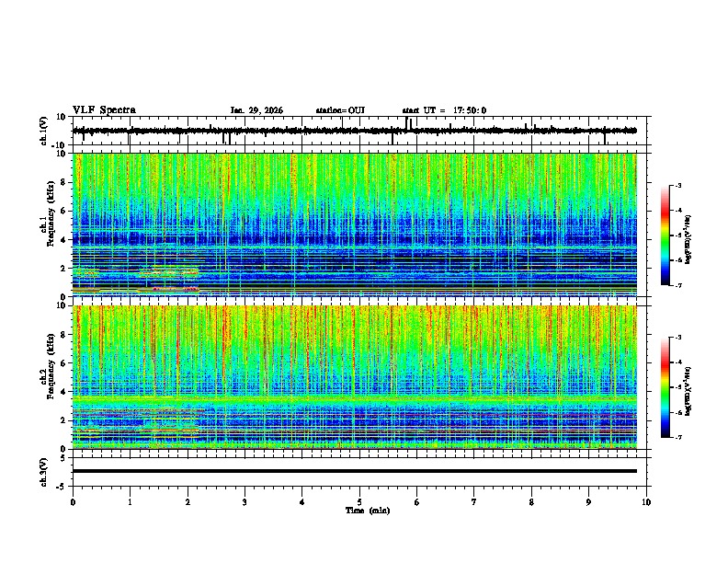Click the "8" kHz tick on ch.2 frequency axis
728x563 pixels.
[x=63, y=335]
